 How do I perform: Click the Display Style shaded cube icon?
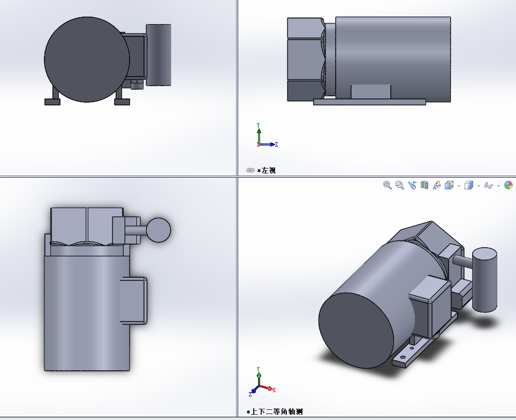coord(468,185)
